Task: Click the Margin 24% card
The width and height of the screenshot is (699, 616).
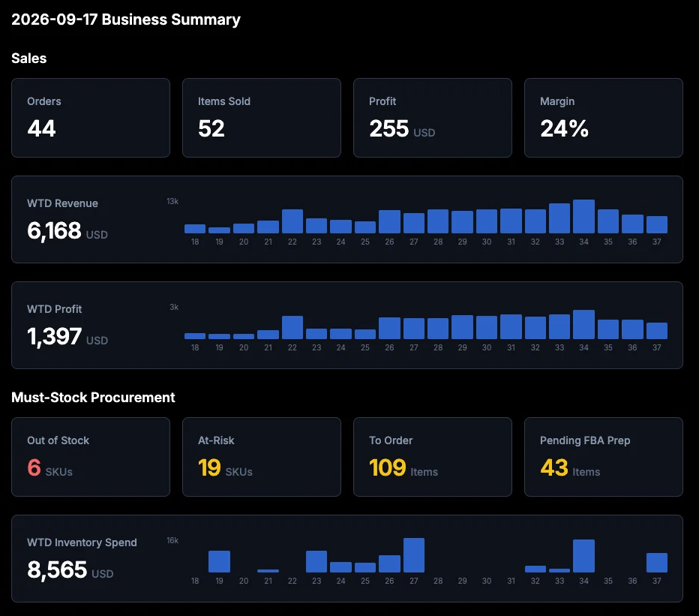Action: click(604, 118)
